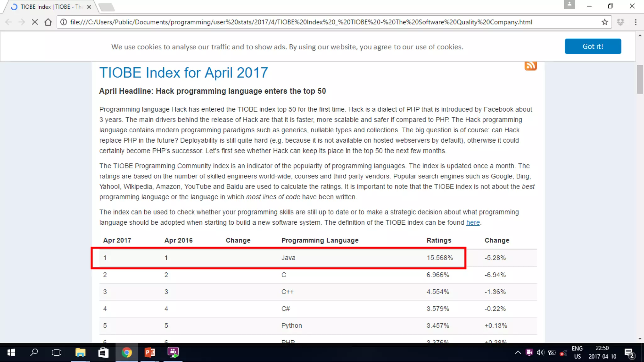Open the network status tray icon
This screenshot has width=644, height=362.
coord(563,353)
